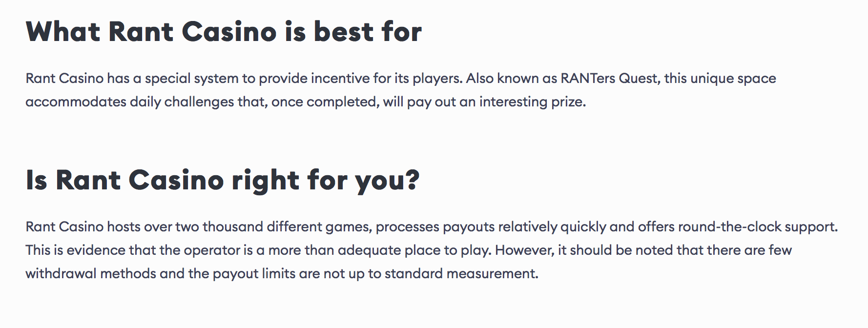Click the heading 'What Rant Casino is best for'

click(x=224, y=32)
